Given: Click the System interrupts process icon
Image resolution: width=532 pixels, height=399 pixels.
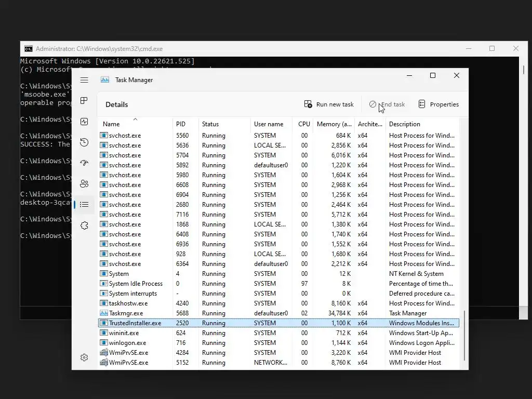Looking at the screenshot, I should click(x=104, y=294).
